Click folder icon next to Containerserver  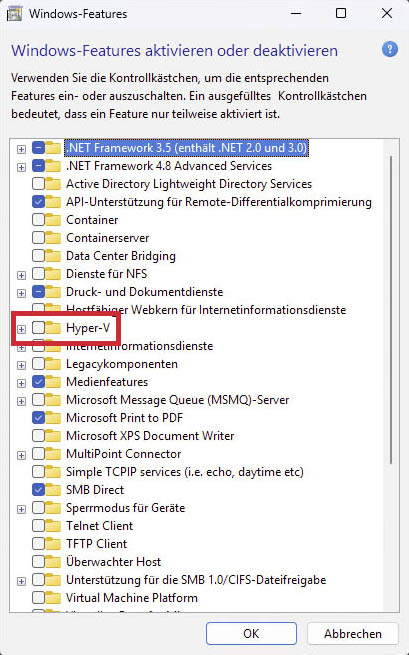(x=53, y=238)
